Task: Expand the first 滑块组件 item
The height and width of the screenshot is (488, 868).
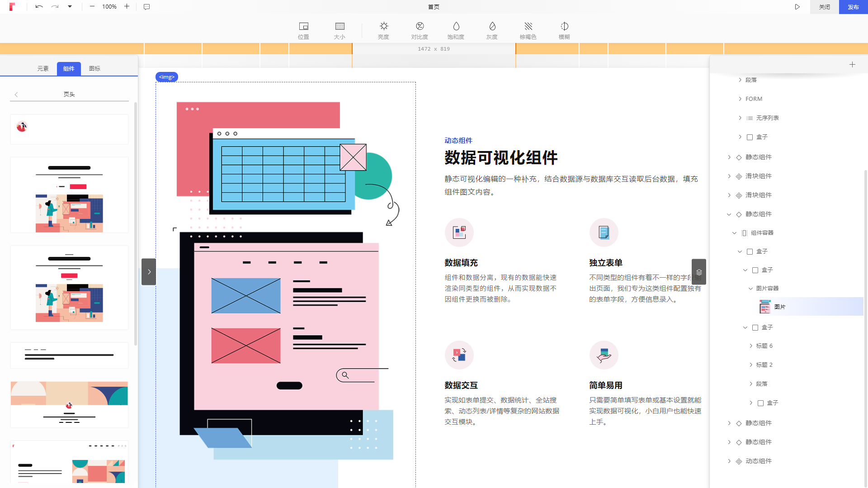Action: tap(729, 176)
